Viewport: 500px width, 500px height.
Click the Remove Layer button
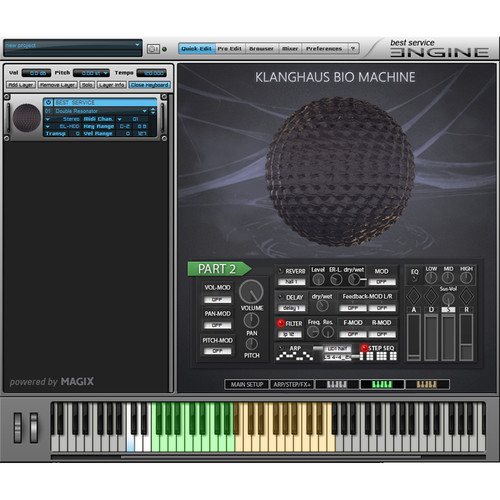point(58,85)
